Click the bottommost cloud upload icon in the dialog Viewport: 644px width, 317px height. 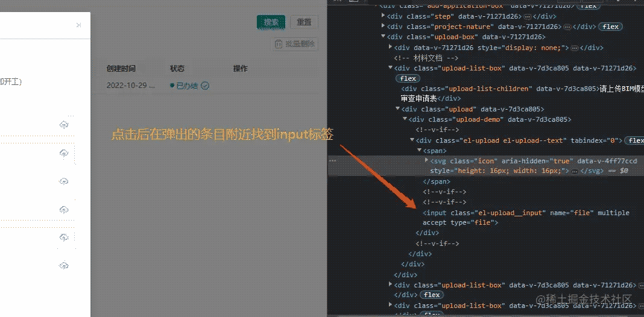coord(64,266)
